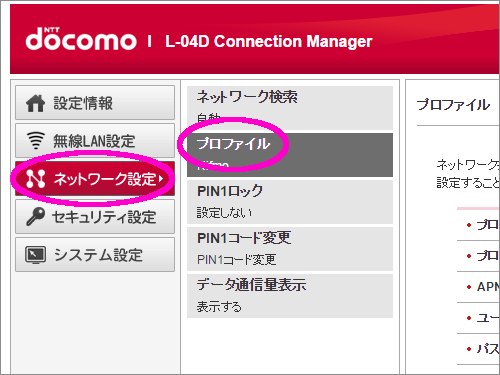Go to システム設定 in the sidebar
This screenshot has width=500, height=375.
95,255
